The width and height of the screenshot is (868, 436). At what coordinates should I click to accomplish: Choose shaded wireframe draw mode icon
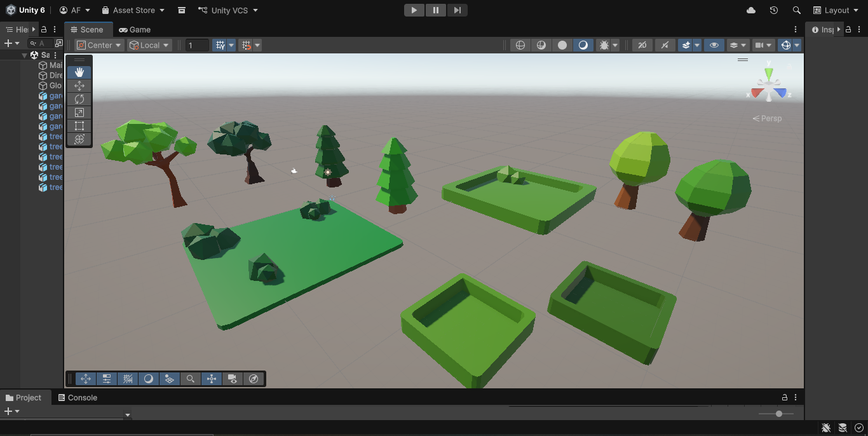coord(541,45)
